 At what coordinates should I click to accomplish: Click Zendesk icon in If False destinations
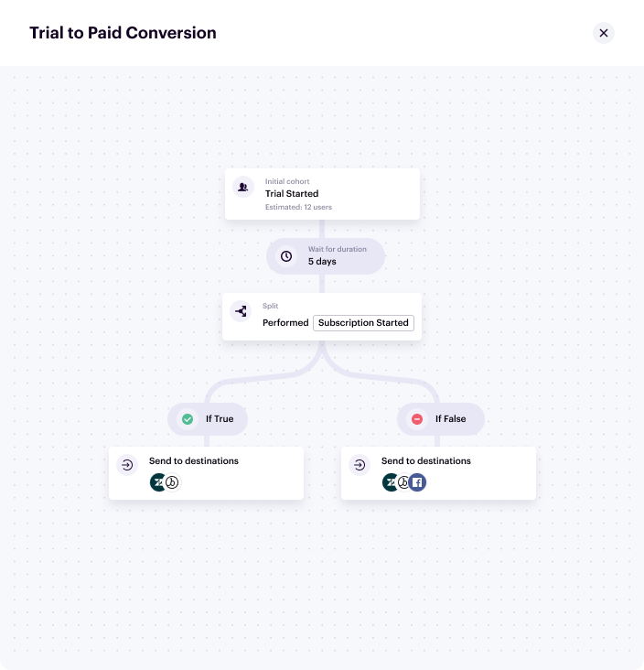pos(390,482)
